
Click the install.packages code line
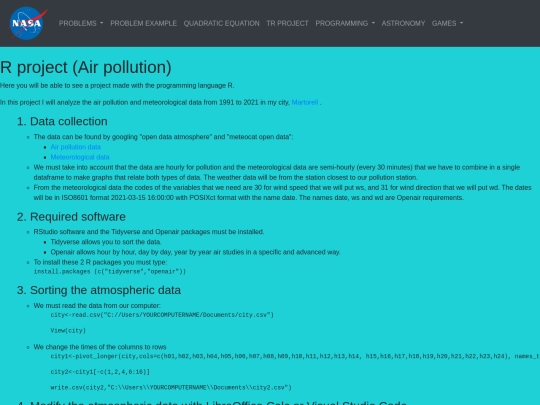click(x=110, y=272)
